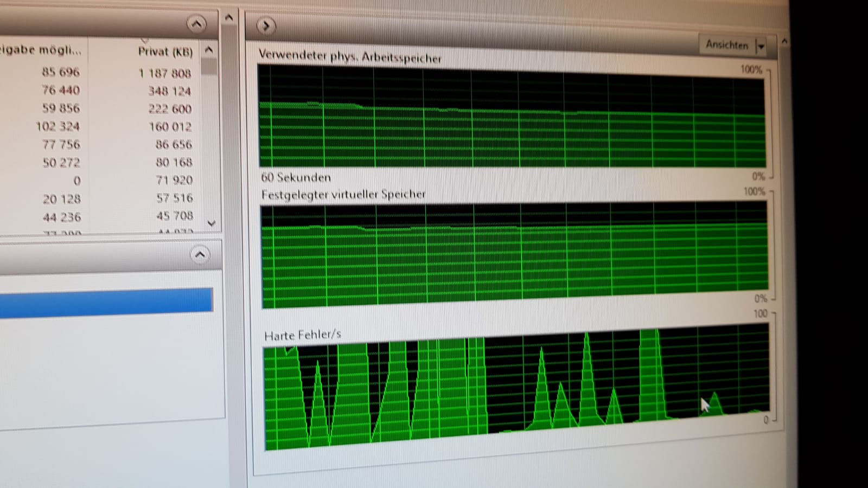Click the shareable value 102 324
The height and width of the screenshot is (488, 868).
[x=58, y=126]
